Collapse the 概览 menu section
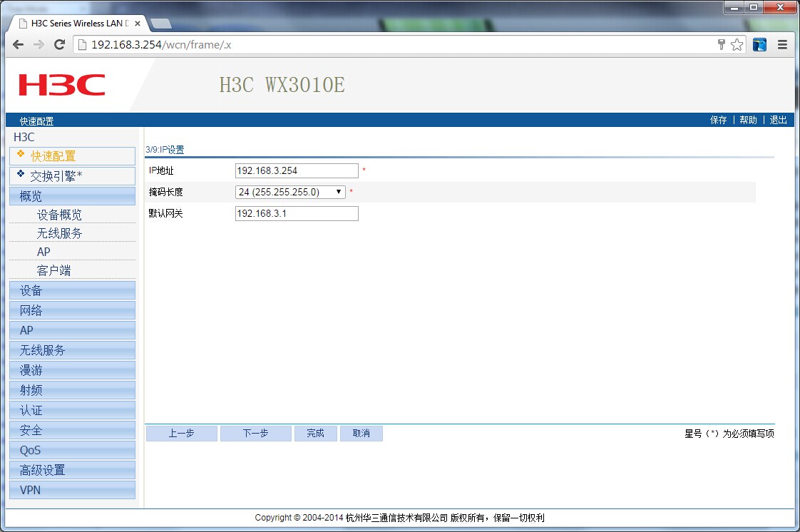Screen dimensions: 800x532 point(73,196)
